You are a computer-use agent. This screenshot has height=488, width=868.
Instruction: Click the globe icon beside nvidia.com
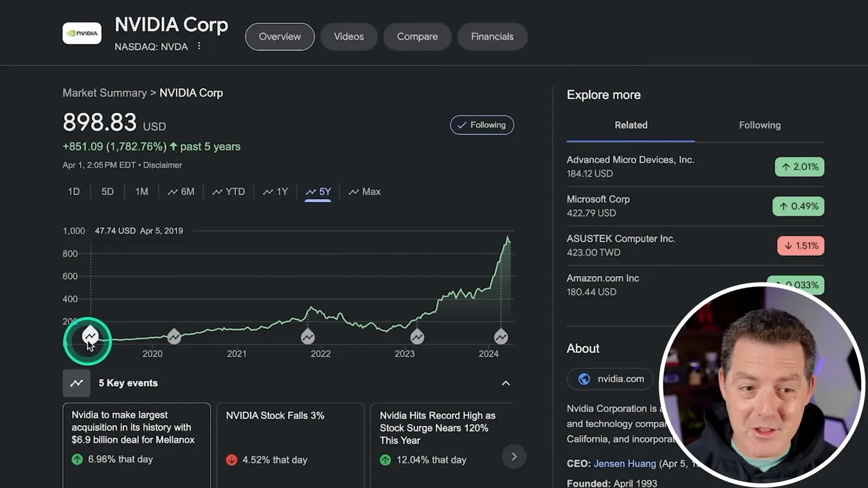pos(584,379)
